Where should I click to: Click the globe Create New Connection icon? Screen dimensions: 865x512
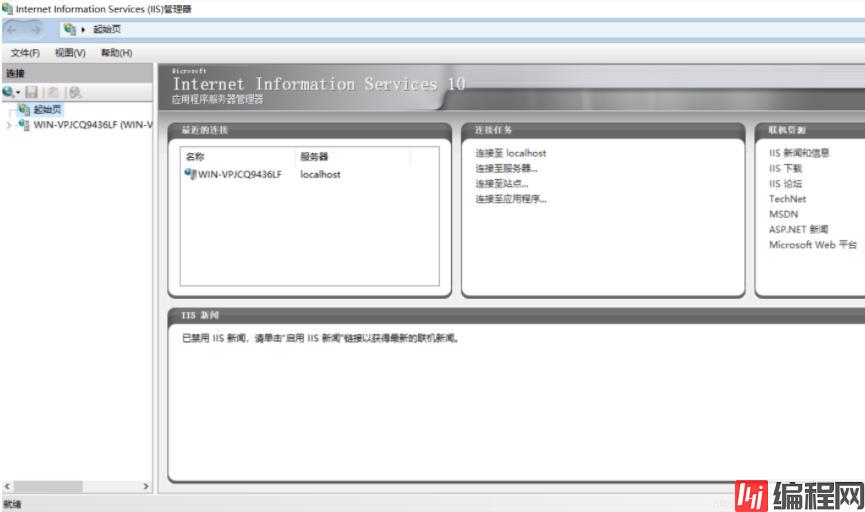pyautogui.click(x=8, y=92)
